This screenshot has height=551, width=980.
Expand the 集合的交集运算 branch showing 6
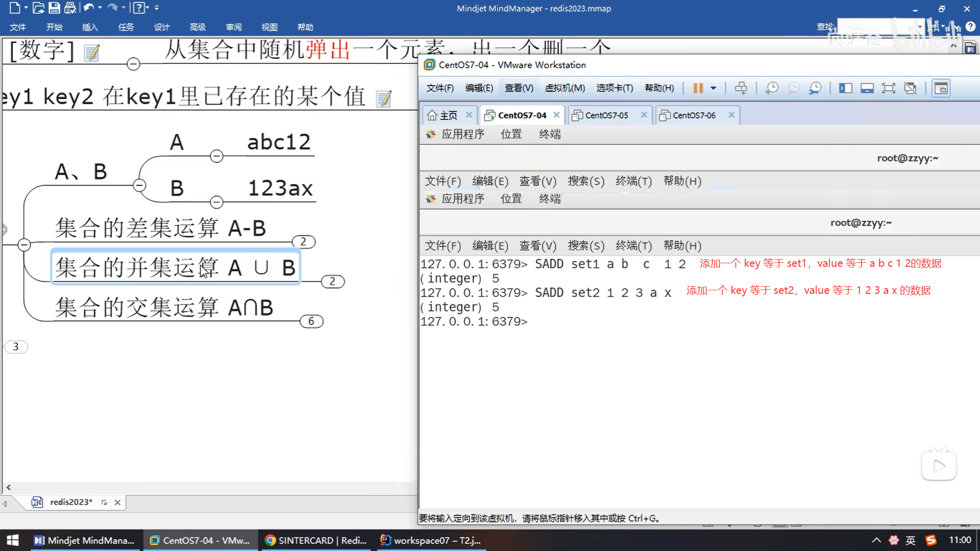[311, 321]
